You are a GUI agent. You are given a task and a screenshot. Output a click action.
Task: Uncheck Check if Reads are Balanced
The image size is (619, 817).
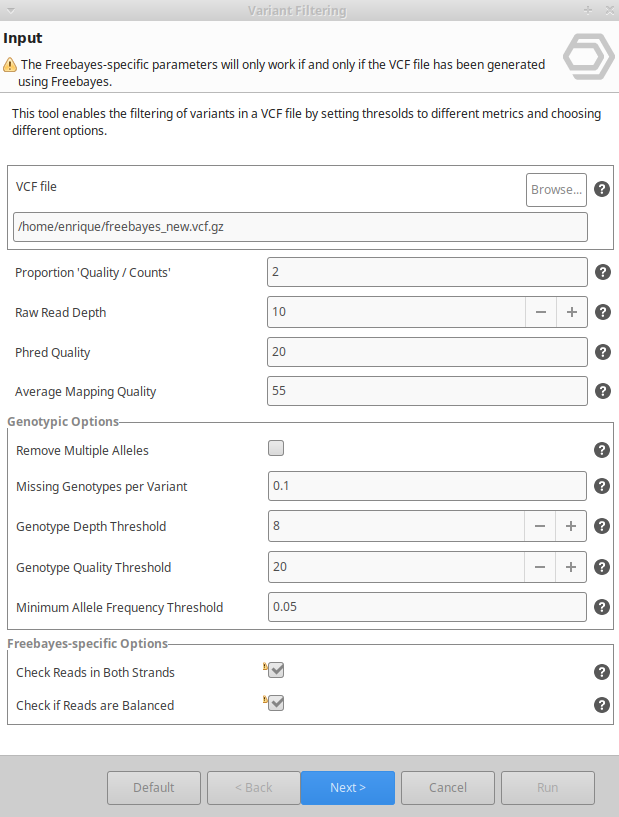coord(276,704)
